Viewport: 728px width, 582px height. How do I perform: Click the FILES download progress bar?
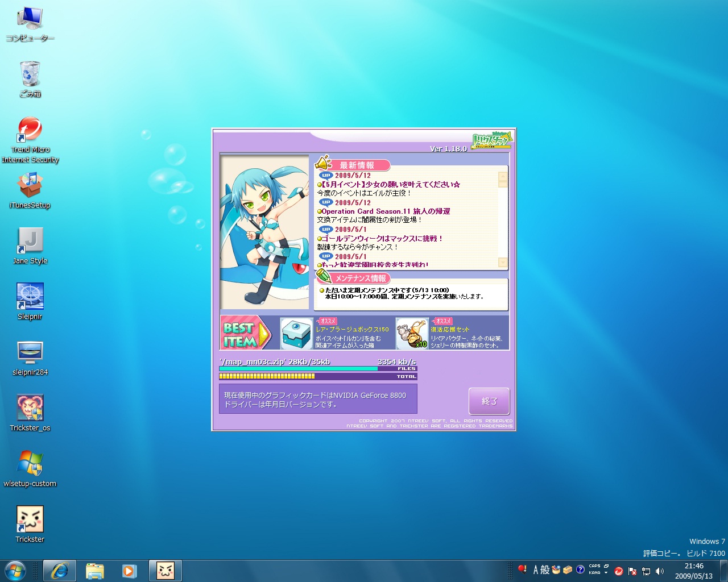[x=318, y=369]
